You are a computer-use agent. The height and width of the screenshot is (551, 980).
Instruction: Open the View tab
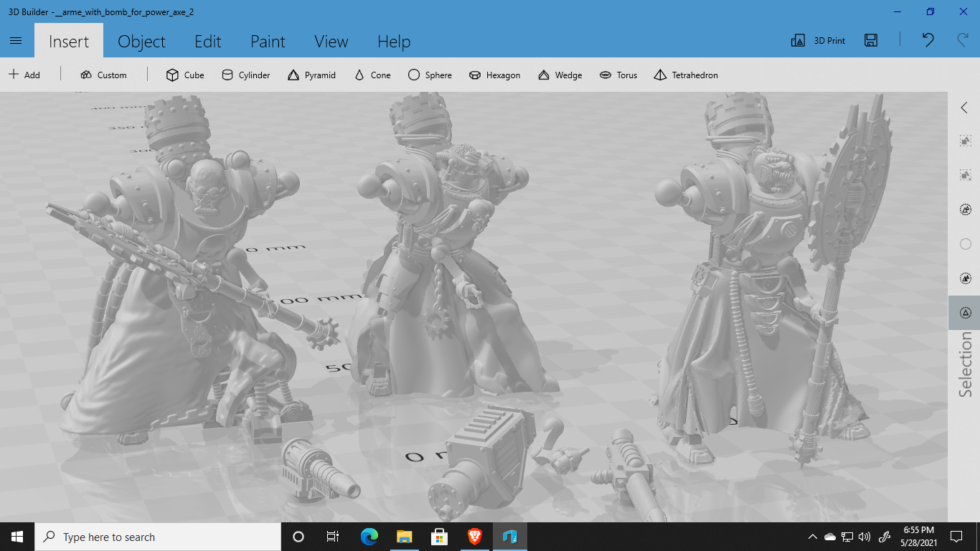click(x=331, y=41)
